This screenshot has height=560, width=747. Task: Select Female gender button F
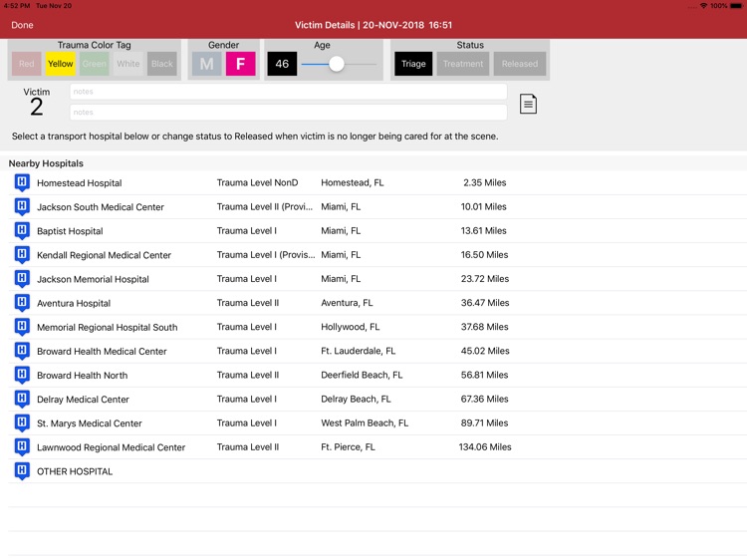tap(241, 64)
